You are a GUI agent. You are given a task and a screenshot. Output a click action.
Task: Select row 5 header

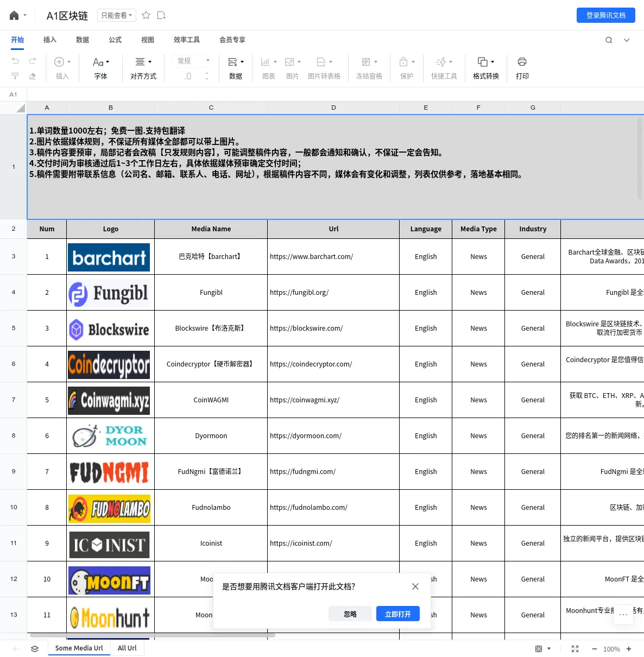pos(14,328)
